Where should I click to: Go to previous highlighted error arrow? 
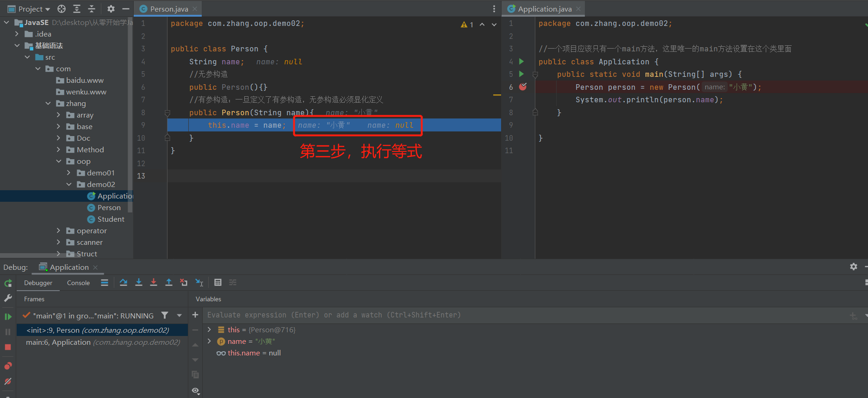click(482, 25)
